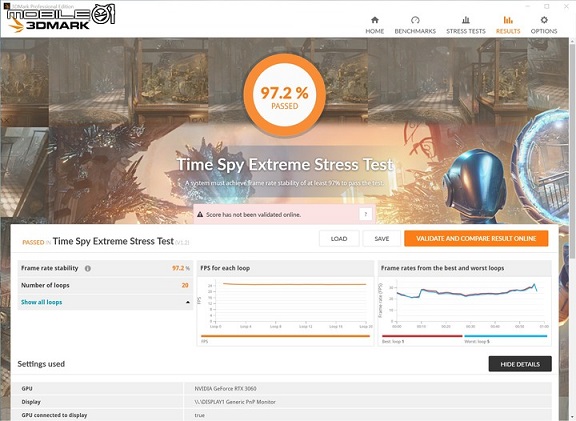The height and width of the screenshot is (421, 576).
Task: Click the warning triangle icon
Action: point(200,215)
